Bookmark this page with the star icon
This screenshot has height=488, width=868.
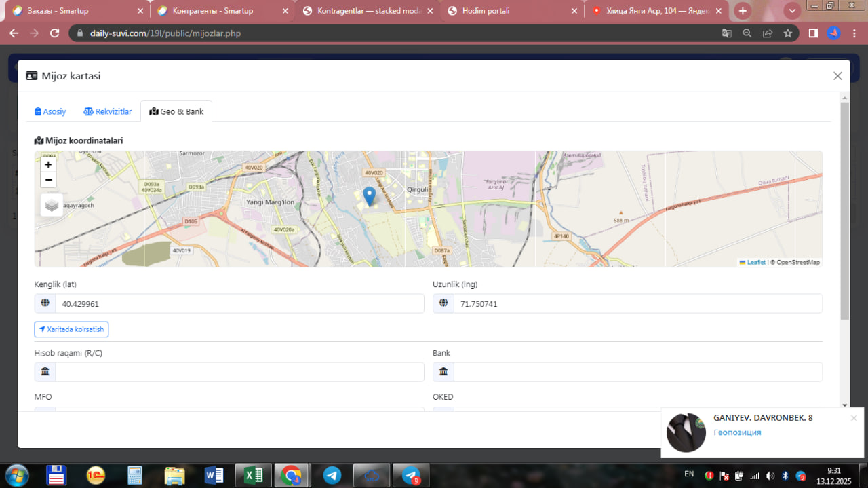pos(787,33)
